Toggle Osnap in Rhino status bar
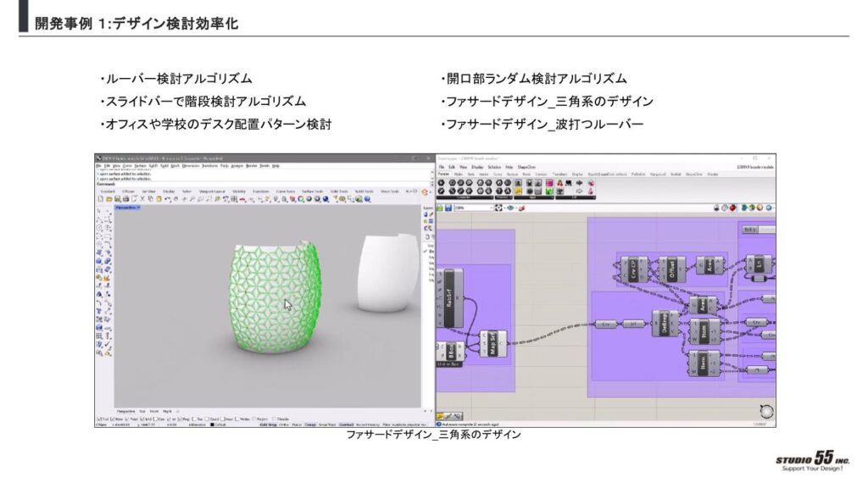The width and height of the screenshot is (868, 488). coord(310,425)
